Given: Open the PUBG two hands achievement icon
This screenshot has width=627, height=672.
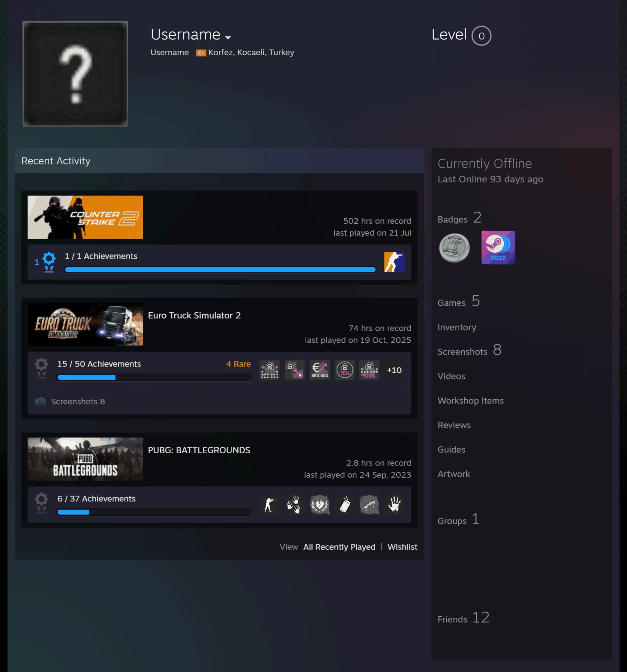Looking at the screenshot, I should [x=294, y=505].
